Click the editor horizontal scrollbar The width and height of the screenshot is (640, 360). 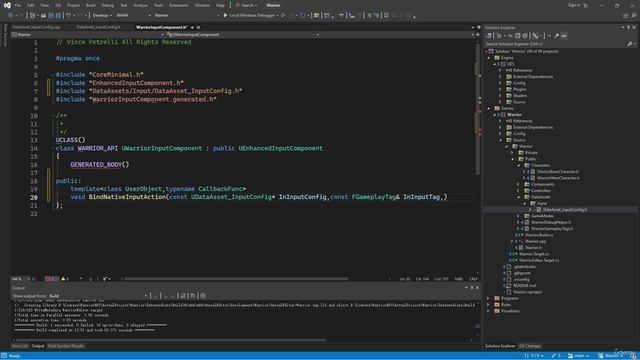pos(236,279)
